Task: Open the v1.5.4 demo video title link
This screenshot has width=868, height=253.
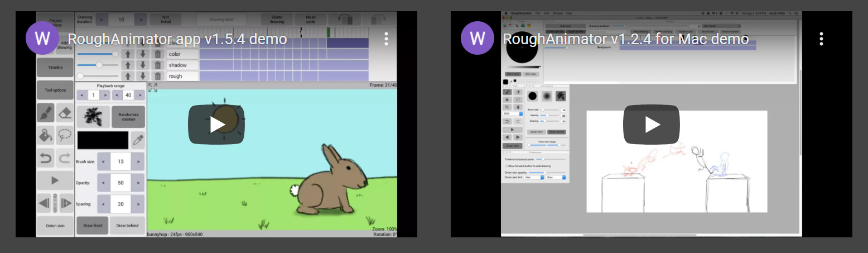Action: tap(177, 39)
